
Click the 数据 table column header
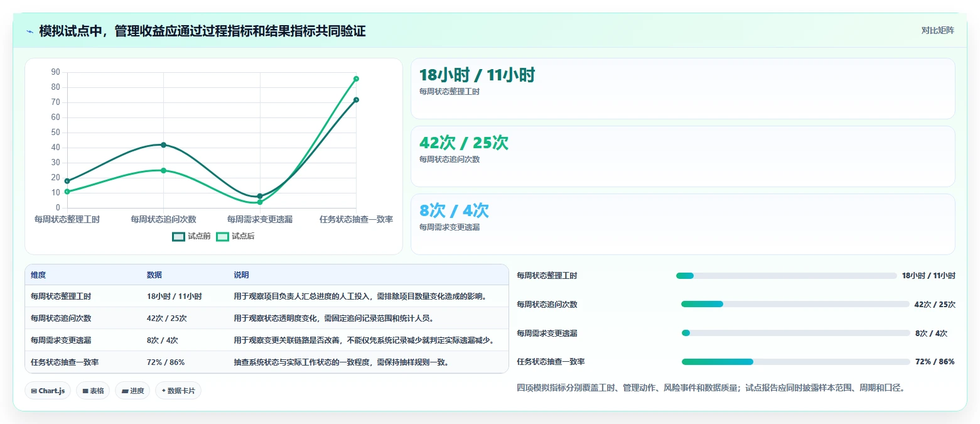point(154,275)
